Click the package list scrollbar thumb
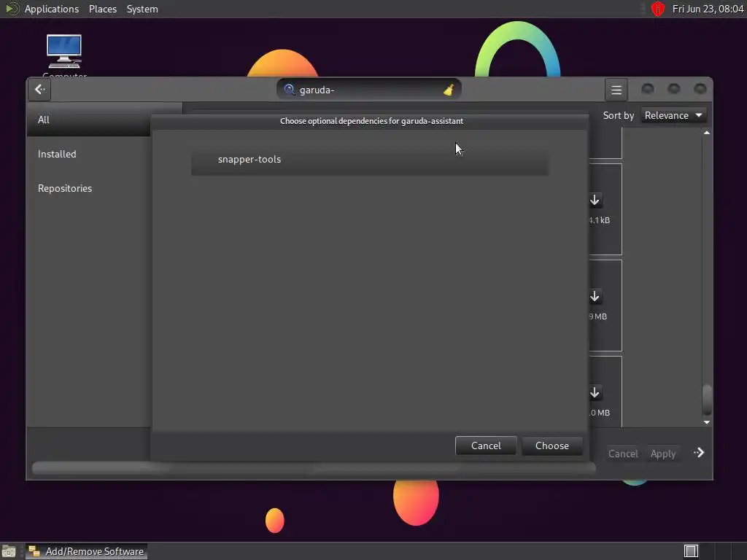 pos(707,399)
